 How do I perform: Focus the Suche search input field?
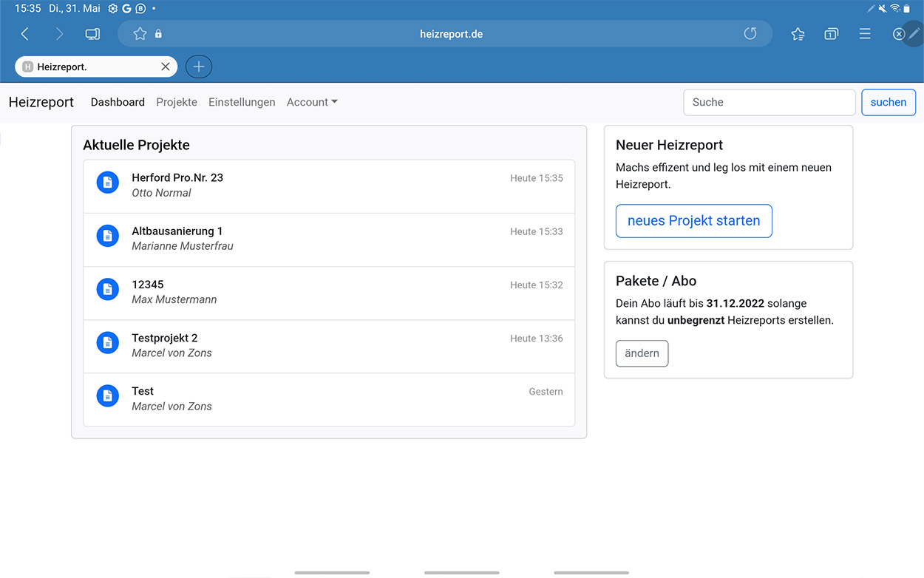coord(769,103)
